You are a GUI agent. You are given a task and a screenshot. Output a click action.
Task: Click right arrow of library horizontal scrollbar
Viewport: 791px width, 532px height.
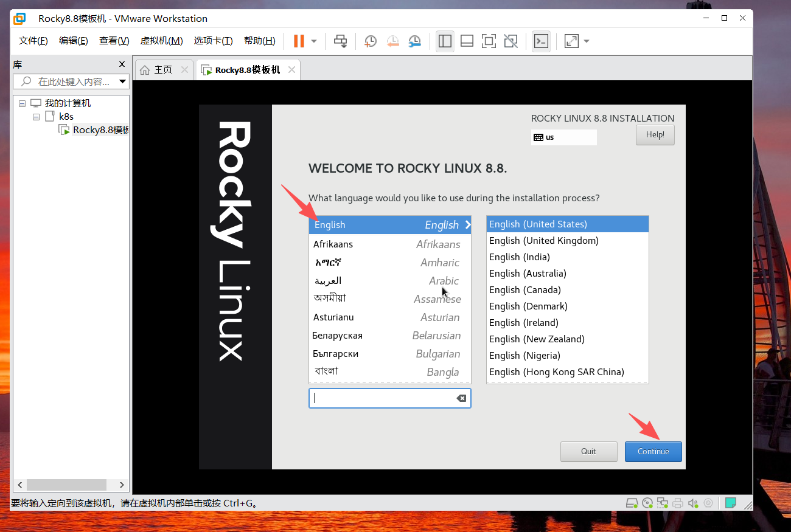pos(122,485)
